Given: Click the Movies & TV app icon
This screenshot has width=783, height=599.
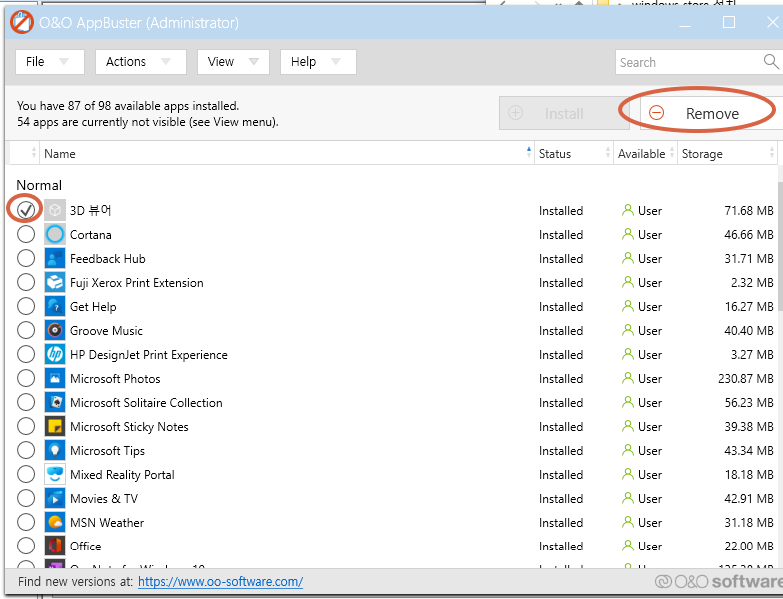Looking at the screenshot, I should point(55,498).
